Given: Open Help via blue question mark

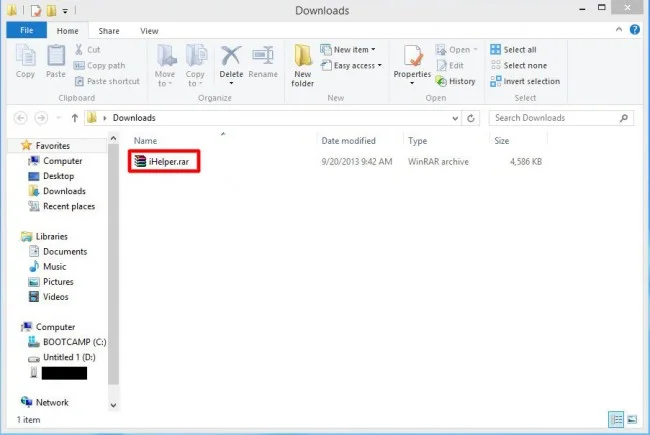Looking at the screenshot, I should click(635, 29).
